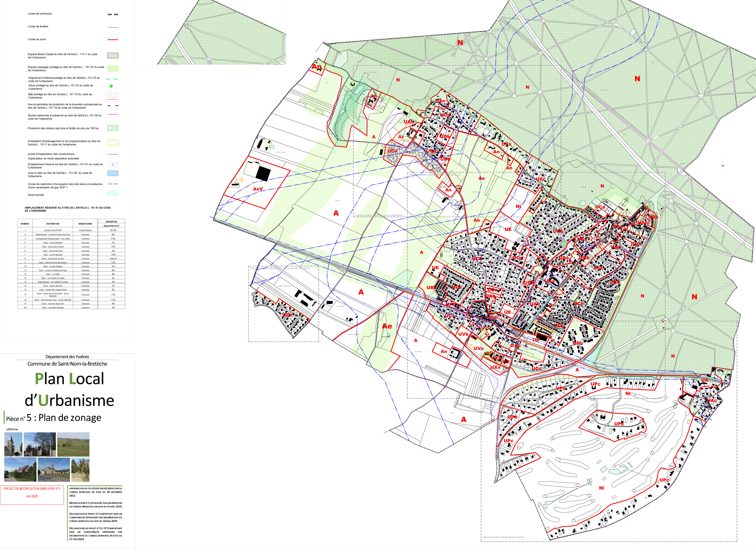The image size is (756, 549).
Task: Click the Emplacement réservé 'x' legend symbol
Action: [113, 165]
